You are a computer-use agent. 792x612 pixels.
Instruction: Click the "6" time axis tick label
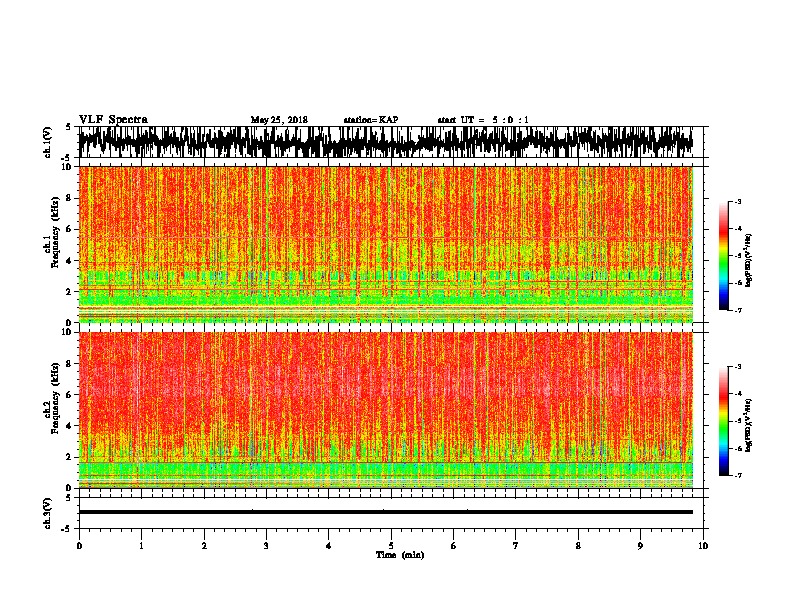click(x=454, y=546)
